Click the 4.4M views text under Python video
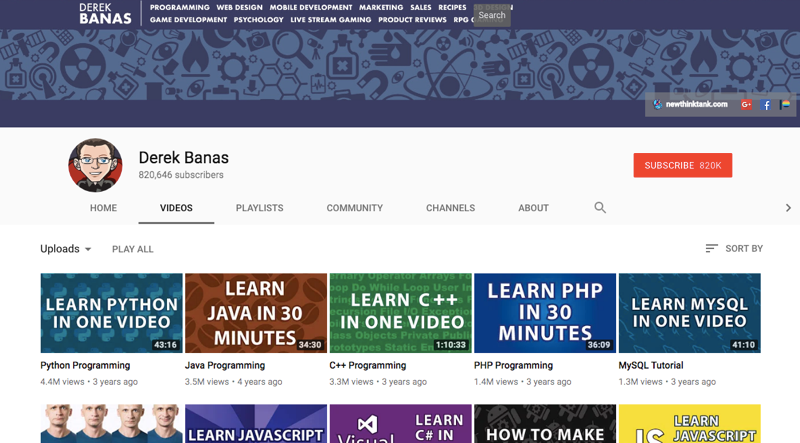This screenshot has width=800, height=443. 62,382
